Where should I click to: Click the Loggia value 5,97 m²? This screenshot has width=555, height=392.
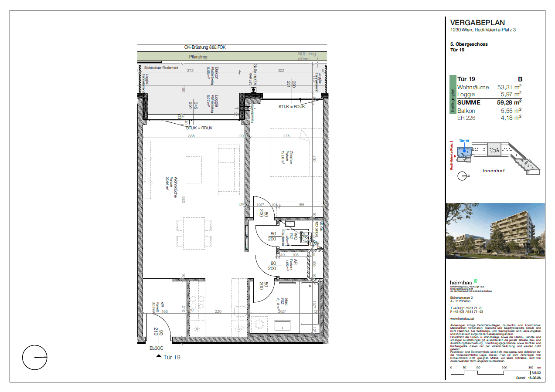pyautogui.click(x=511, y=94)
